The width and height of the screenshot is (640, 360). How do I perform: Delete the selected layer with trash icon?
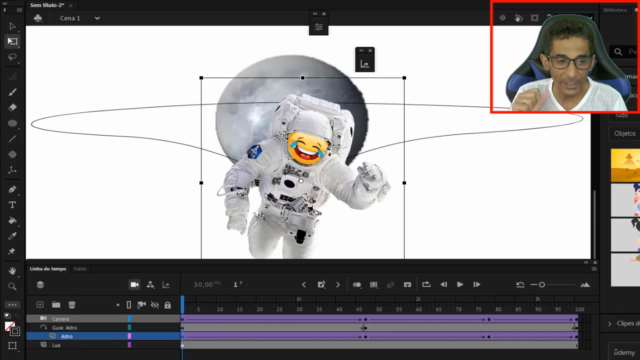[72, 304]
